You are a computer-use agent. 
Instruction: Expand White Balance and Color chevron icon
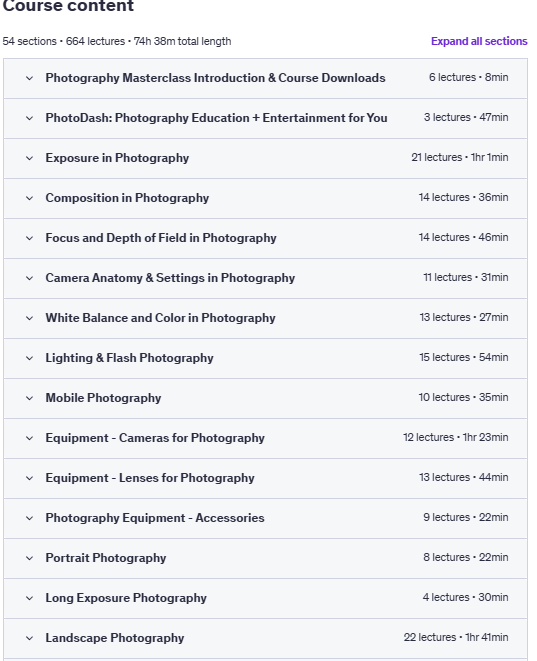click(x=30, y=318)
